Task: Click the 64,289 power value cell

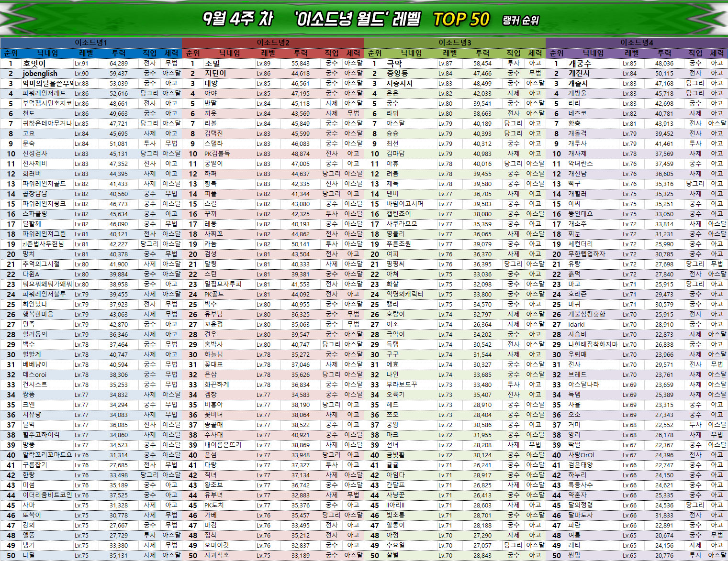Action: [x=118, y=64]
